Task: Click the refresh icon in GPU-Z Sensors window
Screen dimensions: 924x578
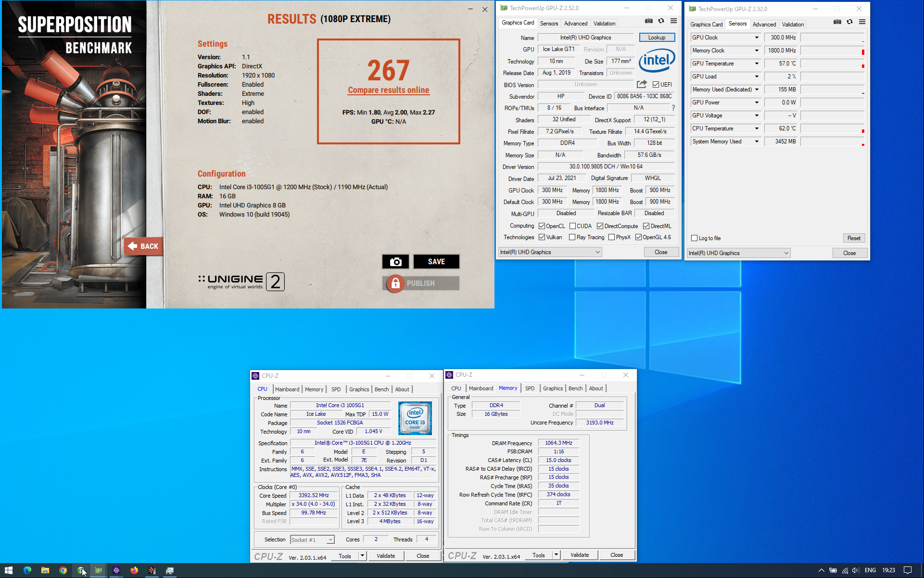Action: click(849, 22)
